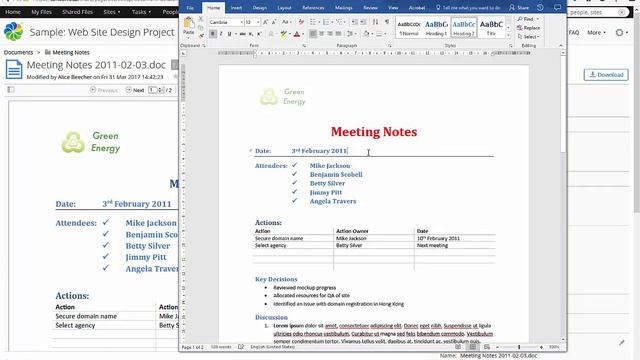640x360 pixels.
Task: Switch to the Design ribbon tab
Action: 259,8
